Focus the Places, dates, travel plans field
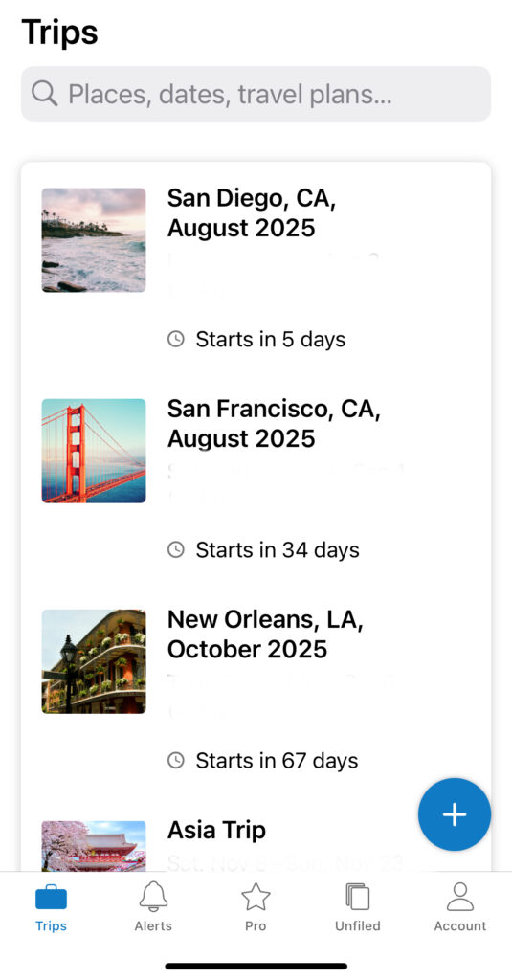This screenshot has width=512, height=980. 256,94
